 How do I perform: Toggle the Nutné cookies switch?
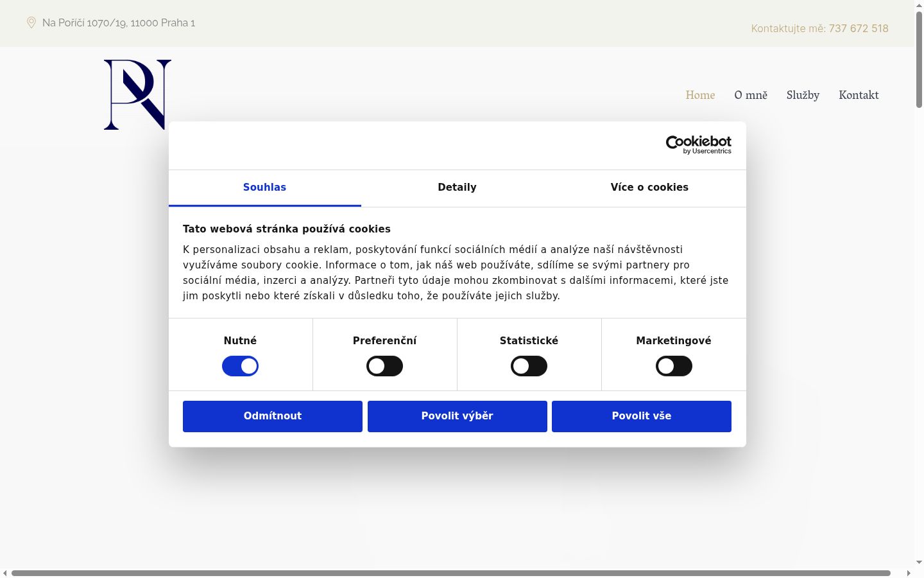click(240, 366)
